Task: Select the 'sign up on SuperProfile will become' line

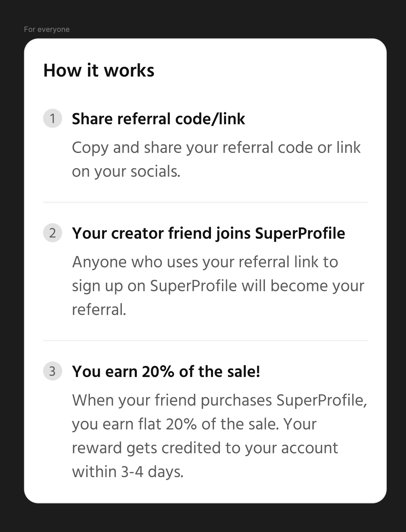Action: [218, 286]
